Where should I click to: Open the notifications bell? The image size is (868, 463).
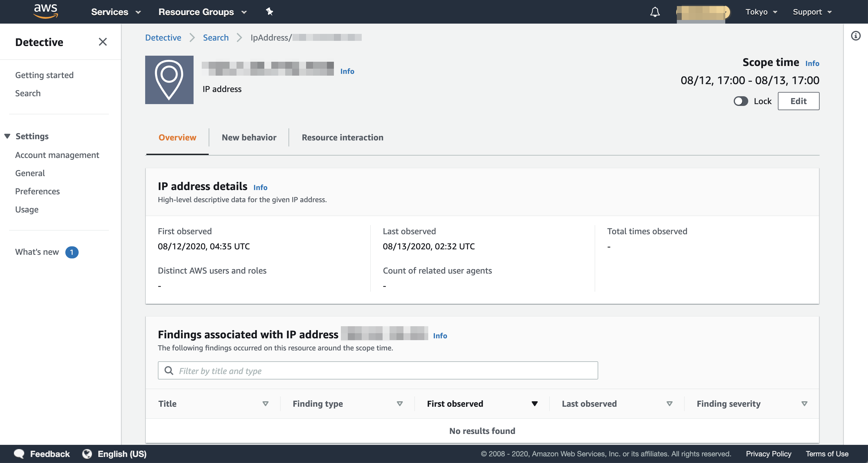tap(655, 12)
